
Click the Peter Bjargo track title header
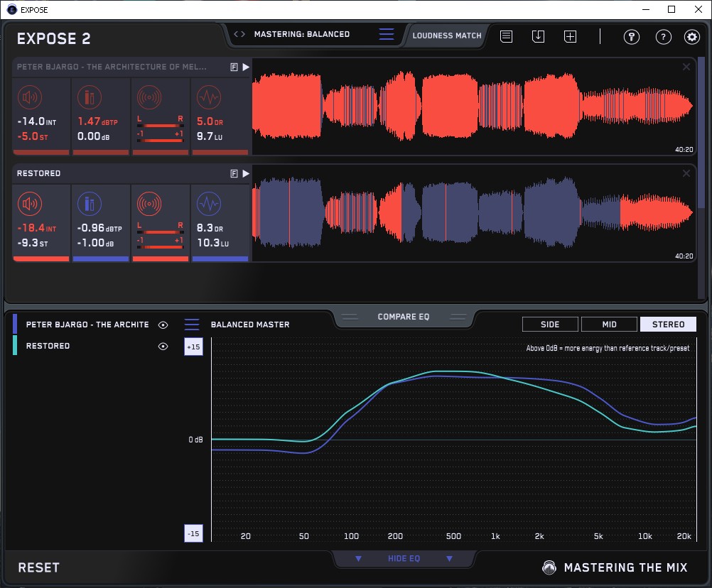112,67
